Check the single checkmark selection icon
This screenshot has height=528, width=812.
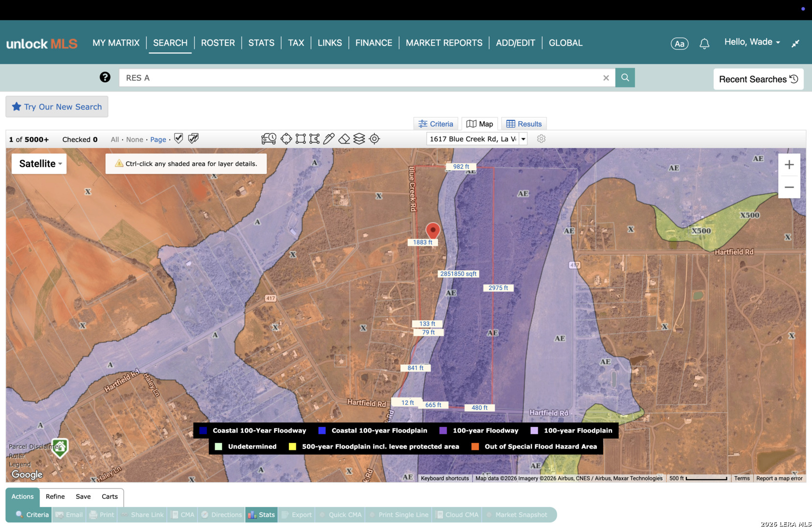coord(178,139)
